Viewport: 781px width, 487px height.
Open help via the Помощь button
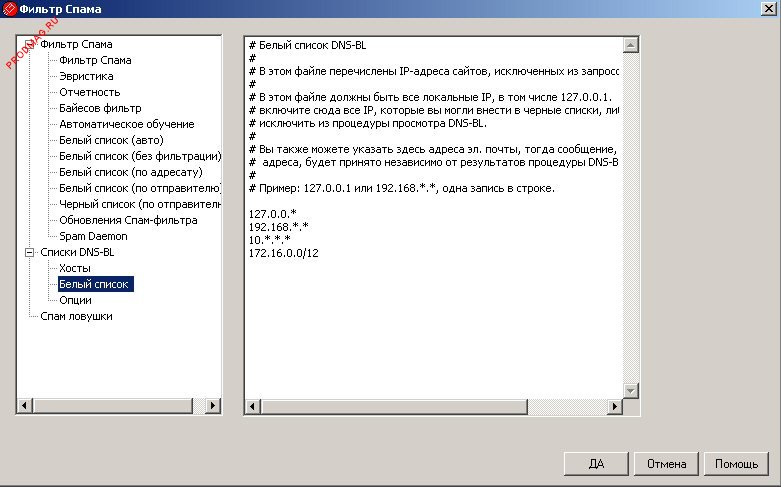[x=736, y=464]
